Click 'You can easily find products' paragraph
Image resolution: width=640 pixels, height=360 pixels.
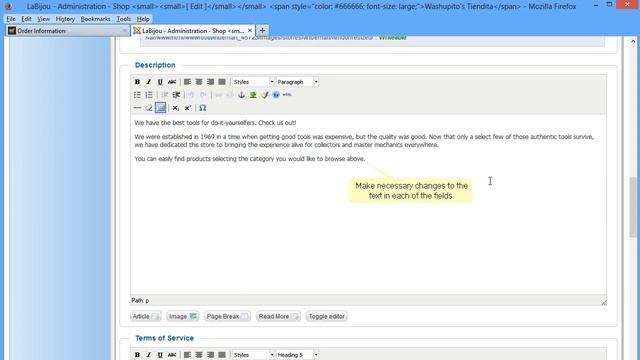250,159
